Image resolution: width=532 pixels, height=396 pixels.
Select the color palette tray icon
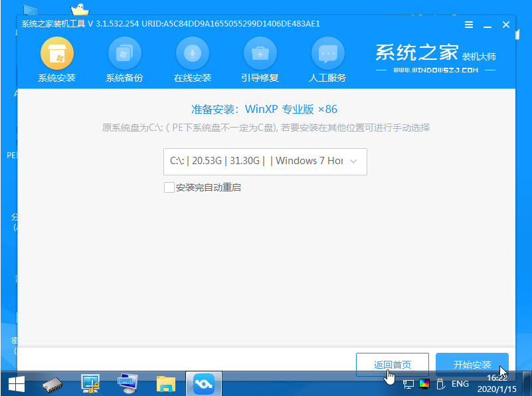point(423,383)
